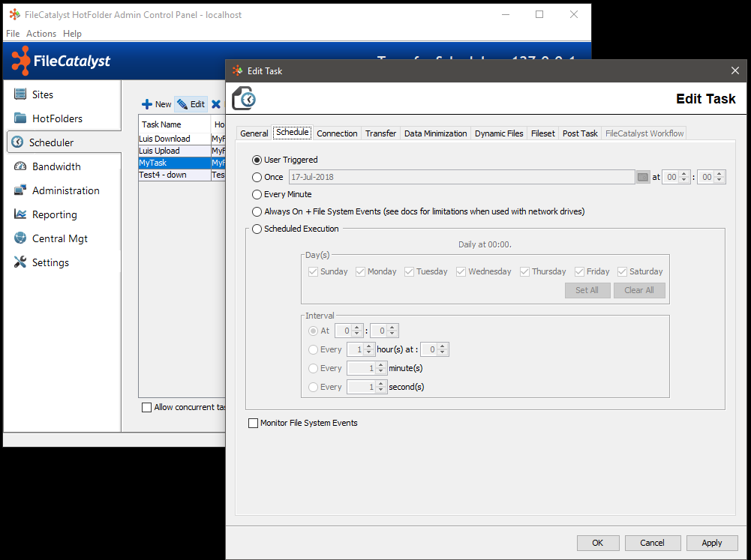751x560 pixels.
Task: Open the calendar picker beside the date
Action: pos(643,177)
